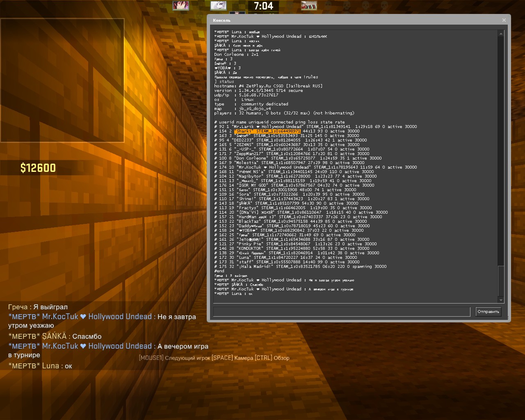The height and width of the screenshot is (420, 525).
Task: Click the console scrollbar up arrow
Action: point(501,34)
